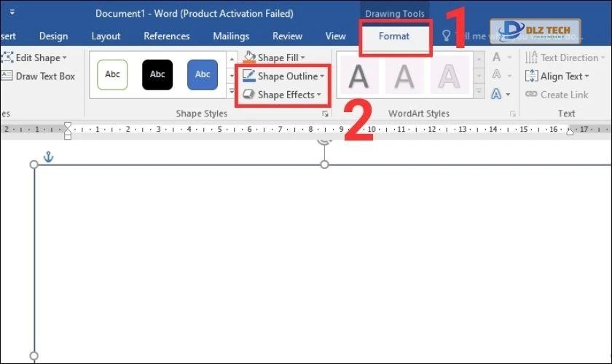This screenshot has width=612, height=364.
Task: Click the Align Text icon
Action: 531,76
